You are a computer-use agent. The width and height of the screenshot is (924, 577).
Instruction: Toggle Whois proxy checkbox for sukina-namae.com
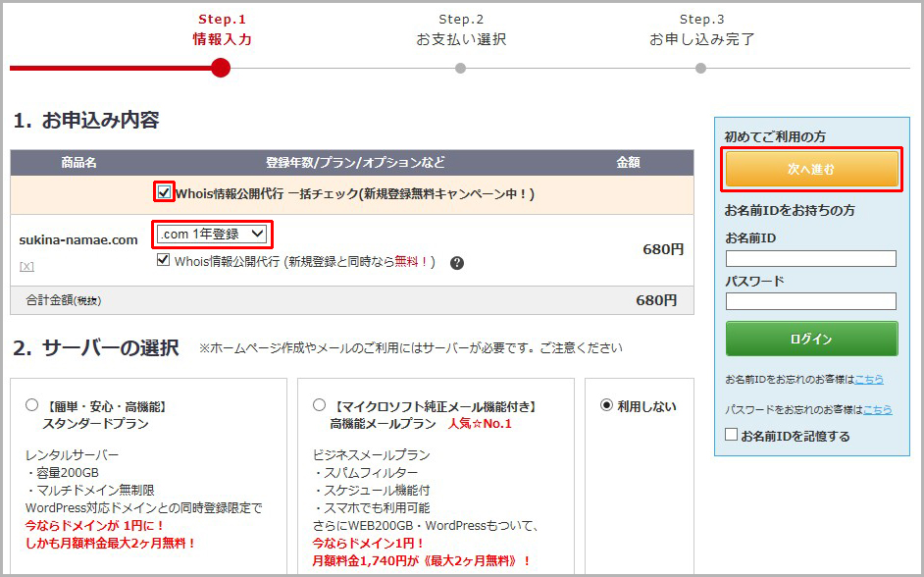coord(164,261)
